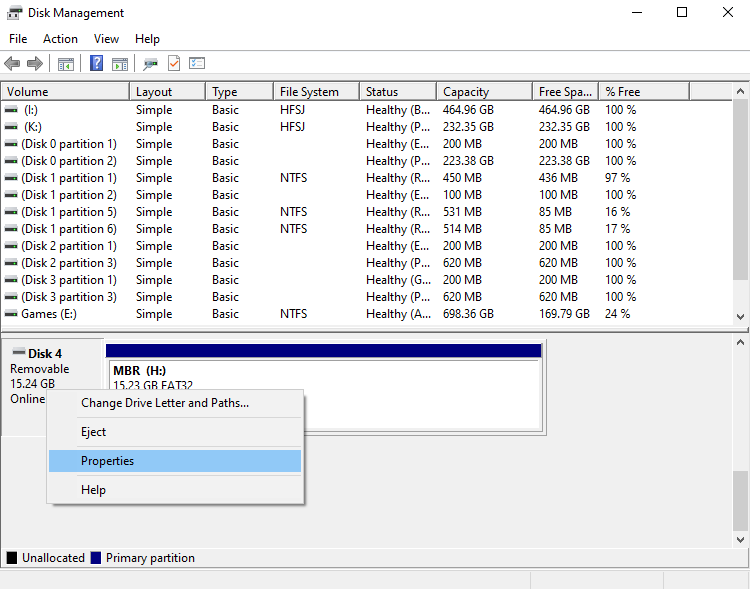Image resolution: width=750 pixels, height=589 pixels.
Task: Select Eject from the context menu
Action: click(93, 432)
